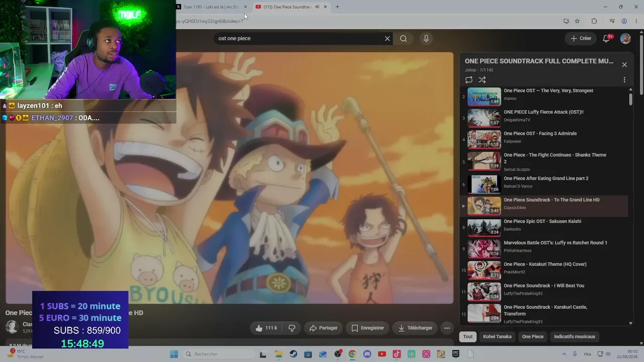Open 'One Piece After Eating Grand Line part 2'
Viewport: 644px width, 362px height.
pos(544,184)
